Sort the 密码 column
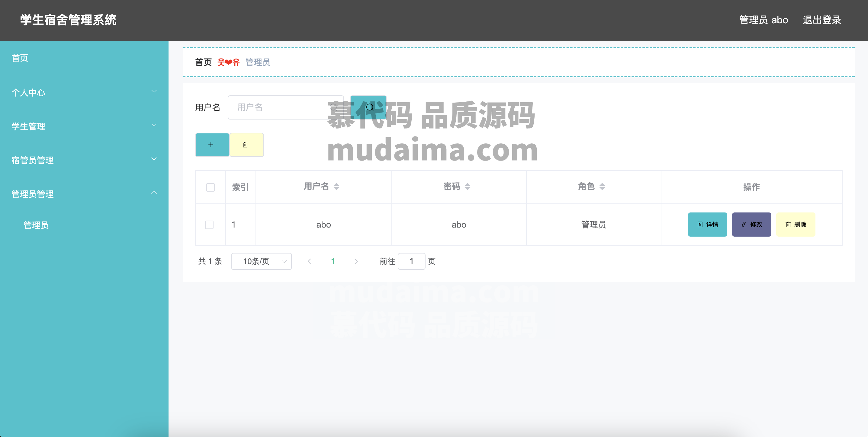This screenshot has height=437, width=868. pyautogui.click(x=467, y=187)
